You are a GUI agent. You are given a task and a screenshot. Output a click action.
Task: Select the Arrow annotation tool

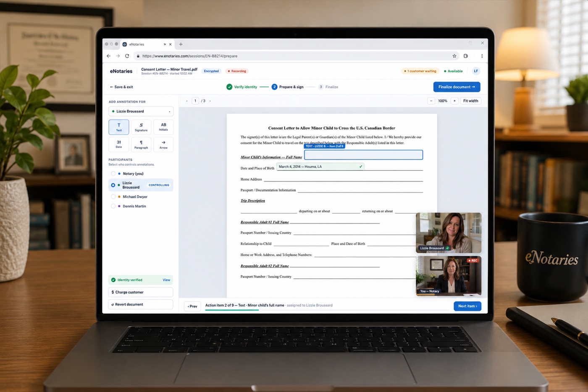(163, 144)
